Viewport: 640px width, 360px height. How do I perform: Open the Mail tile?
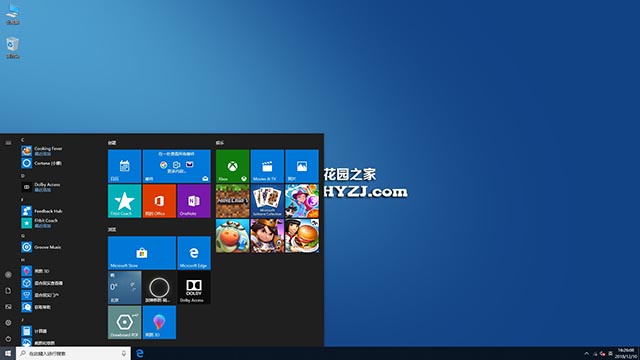177,166
